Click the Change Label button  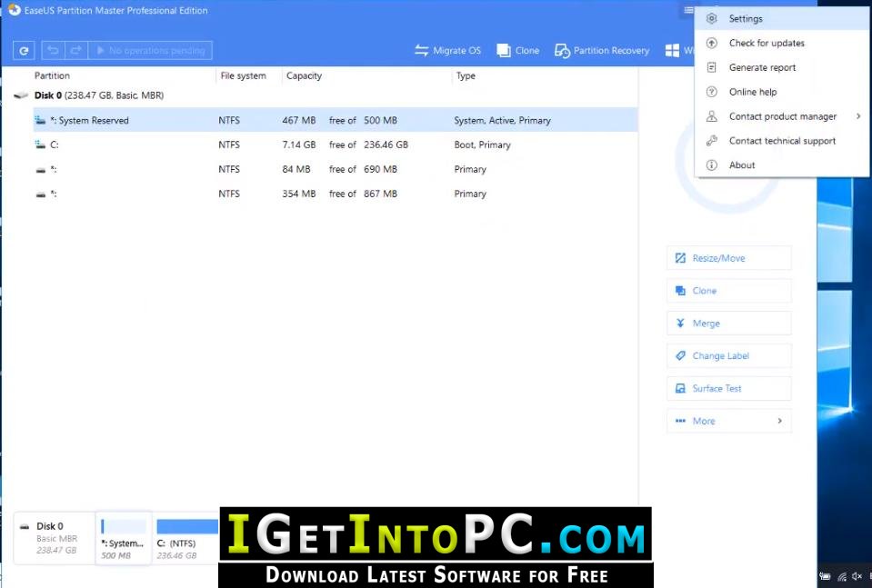click(x=729, y=356)
